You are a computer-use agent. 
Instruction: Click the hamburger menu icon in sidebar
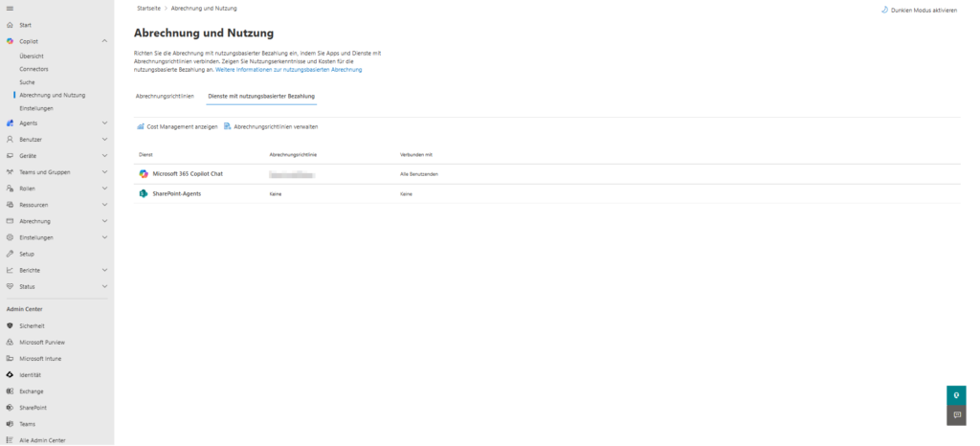coord(10,9)
